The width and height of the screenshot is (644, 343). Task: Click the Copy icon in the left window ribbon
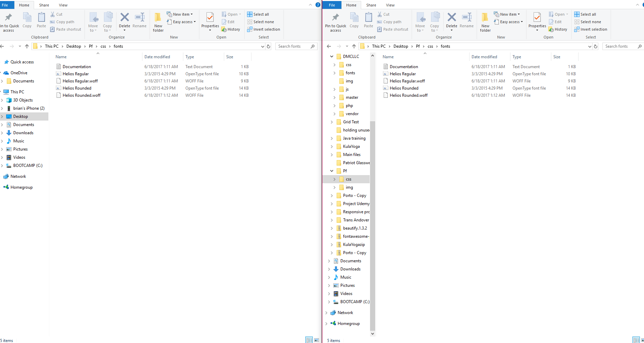click(27, 17)
